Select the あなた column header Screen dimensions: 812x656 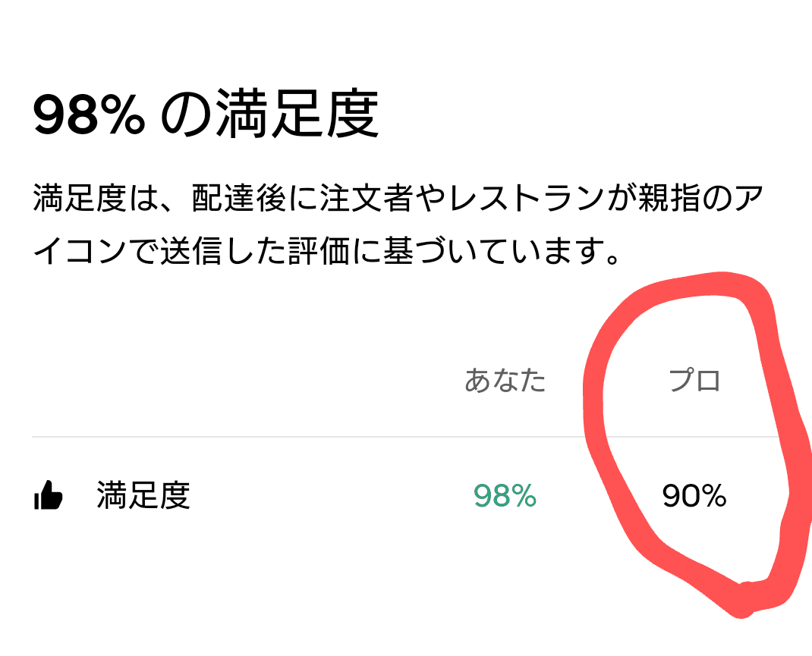tap(505, 380)
